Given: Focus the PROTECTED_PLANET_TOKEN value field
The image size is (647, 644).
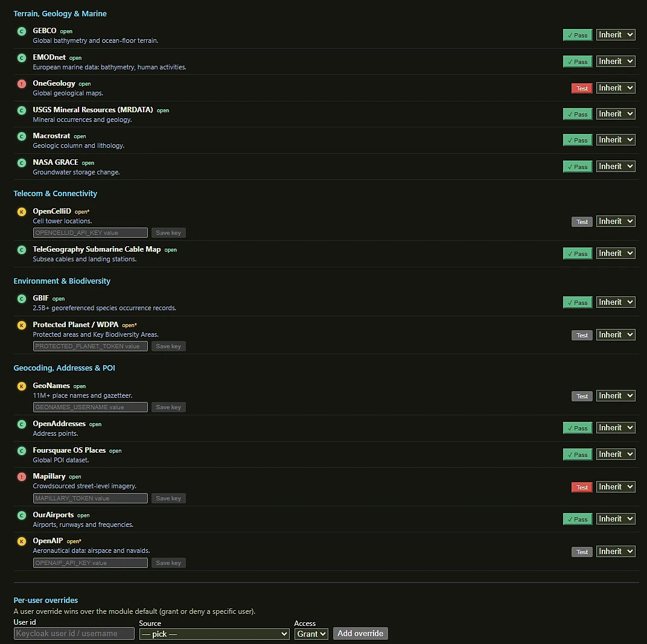Looking at the screenshot, I should (91, 346).
